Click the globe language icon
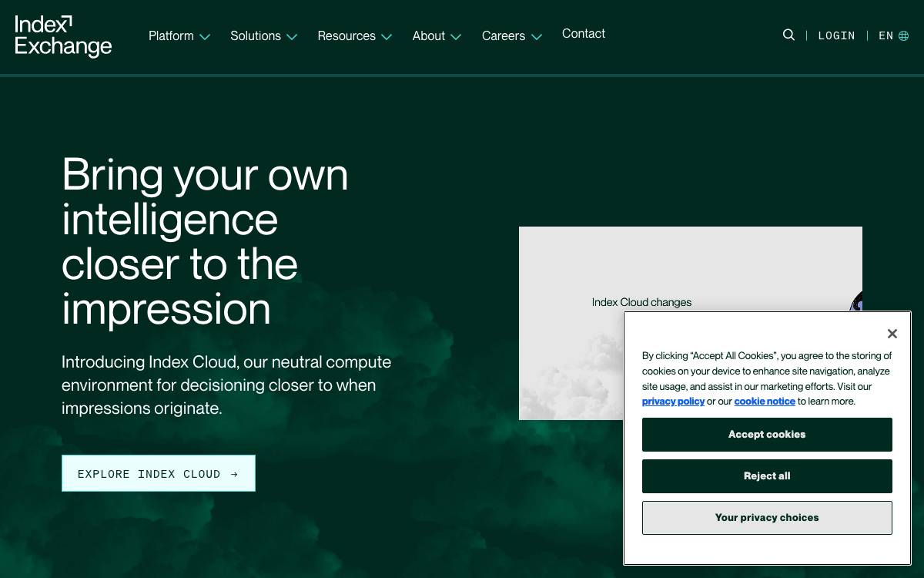 (904, 35)
